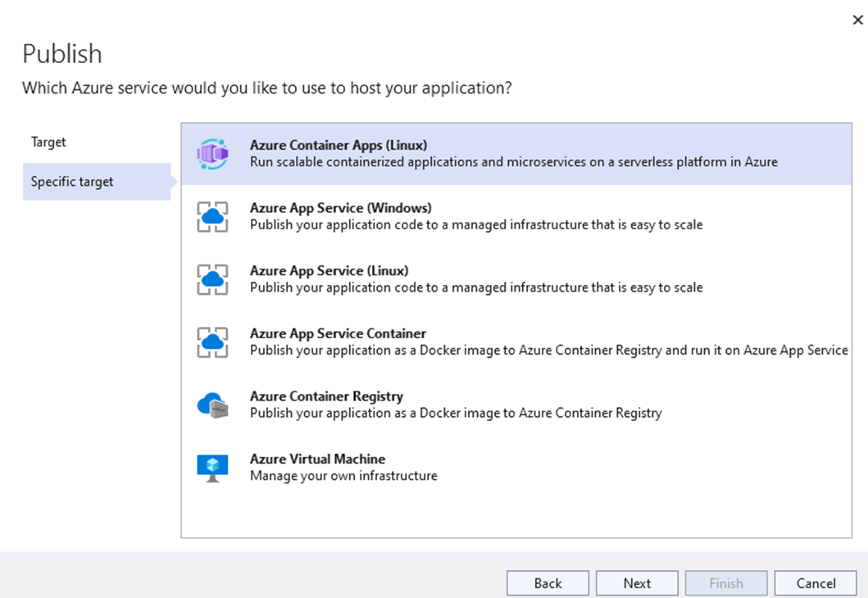Screen dimensions: 868x598
Task: Click the Azure Container Registry icon
Action: pyautogui.click(x=212, y=405)
